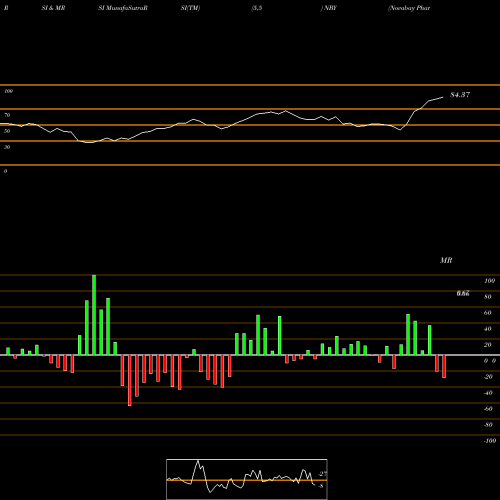Click the 'SI & MR' header label
The image size is (500, 500).
[53, 8]
